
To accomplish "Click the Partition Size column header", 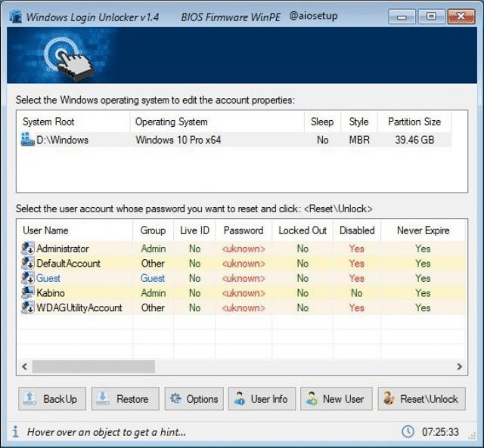I will 414,122.
